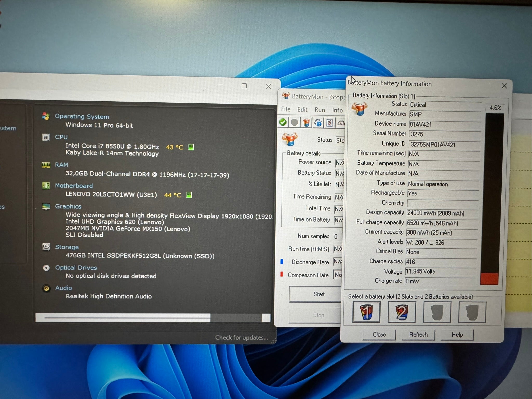
Task: Click the Voltage value 11.945 Volts
Action: (x=441, y=271)
